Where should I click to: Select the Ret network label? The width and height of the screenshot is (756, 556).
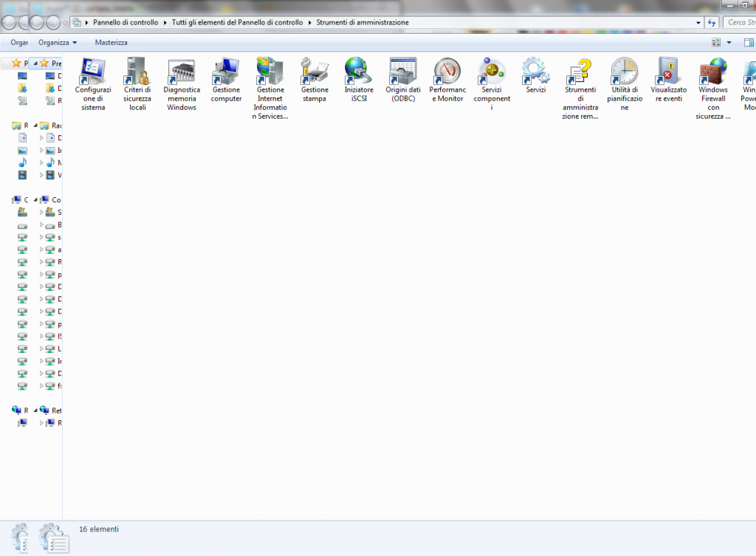point(56,411)
